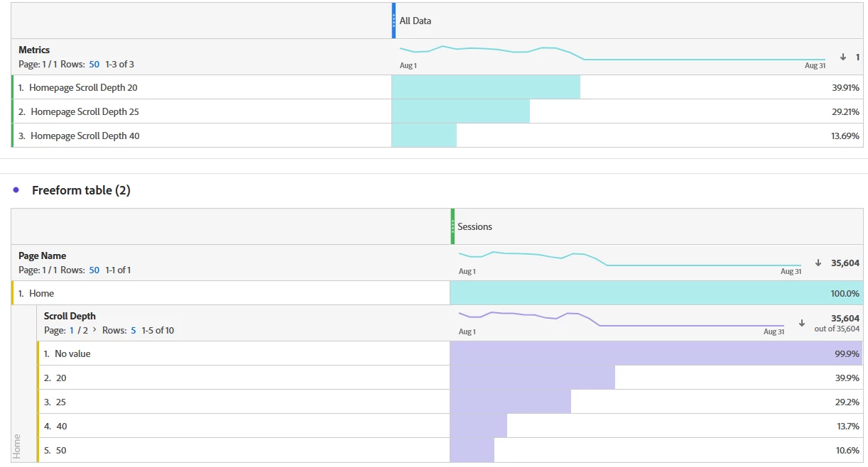Click the 29.2% cell value
The height and width of the screenshot is (467, 868).
[x=847, y=402]
